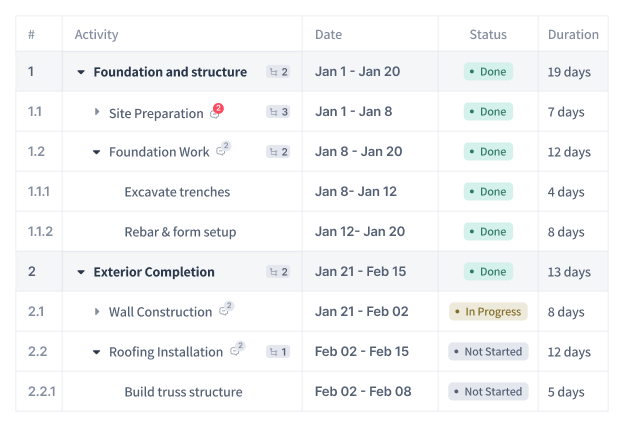Click the Duration column header
The width and height of the screenshot is (624, 427).
pyautogui.click(x=573, y=35)
